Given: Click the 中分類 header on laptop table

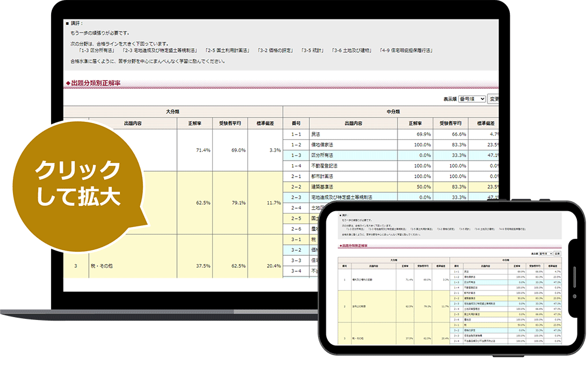Looking at the screenshot, I should [392, 111].
